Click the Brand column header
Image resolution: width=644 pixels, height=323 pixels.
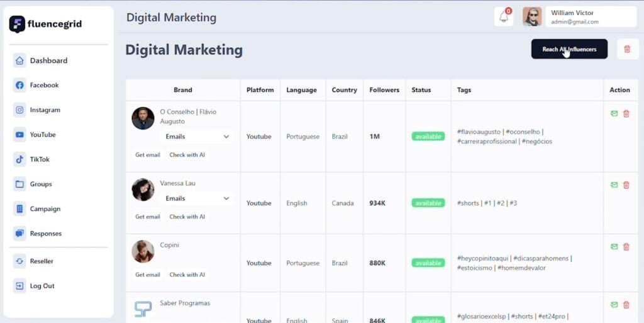183,90
